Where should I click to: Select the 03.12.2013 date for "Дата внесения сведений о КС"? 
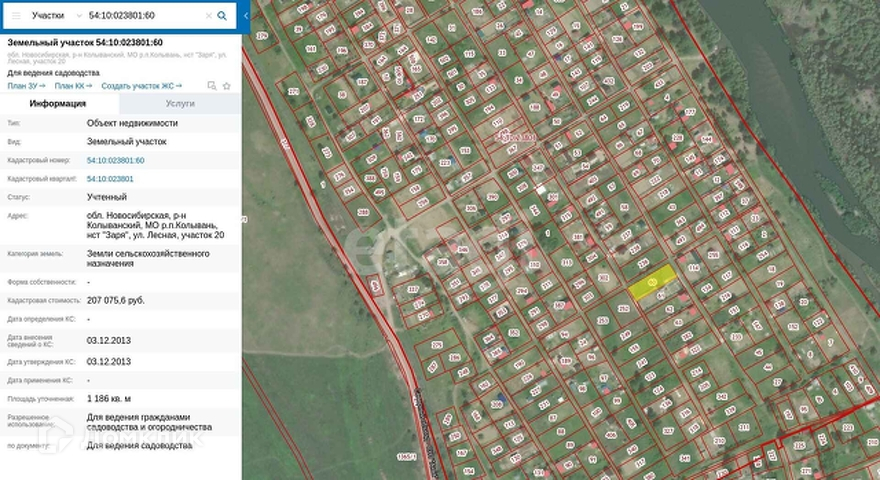[109, 341]
